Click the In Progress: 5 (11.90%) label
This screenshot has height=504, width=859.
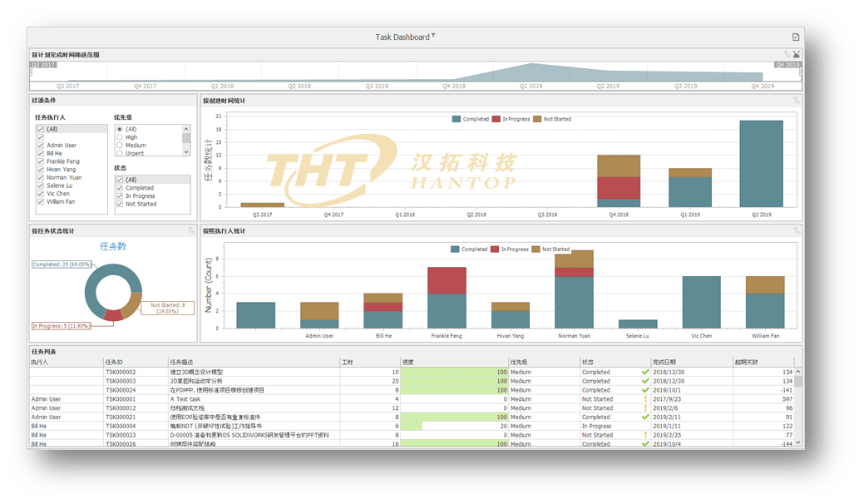coord(61,326)
